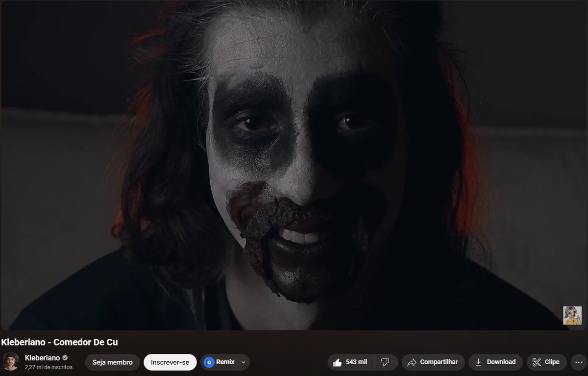The image size is (588, 376).
Task: Select video title Kleberiano - Comedor De Cu
Action: coord(59,342)
